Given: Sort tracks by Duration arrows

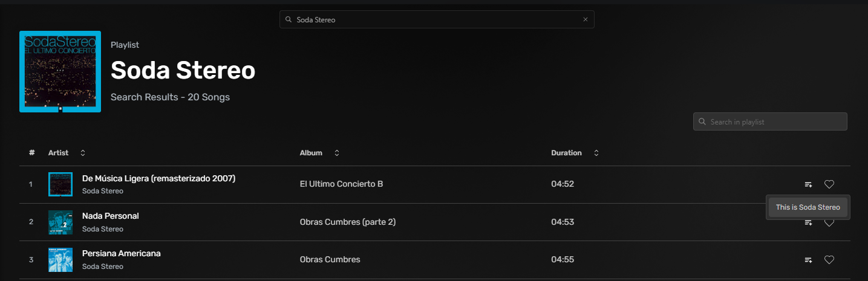Looking at the screenshot, I should coord(596,153).
